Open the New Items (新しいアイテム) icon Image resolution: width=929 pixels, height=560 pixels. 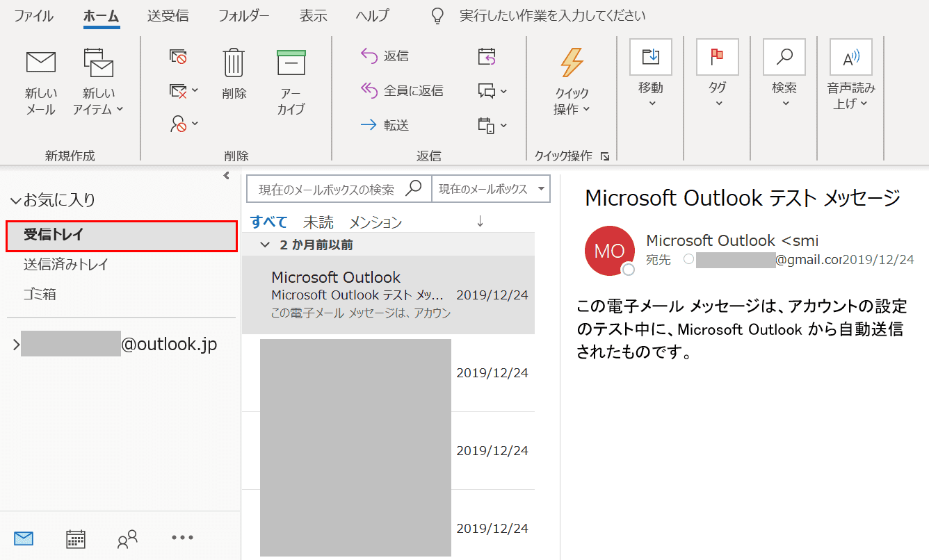98,63
